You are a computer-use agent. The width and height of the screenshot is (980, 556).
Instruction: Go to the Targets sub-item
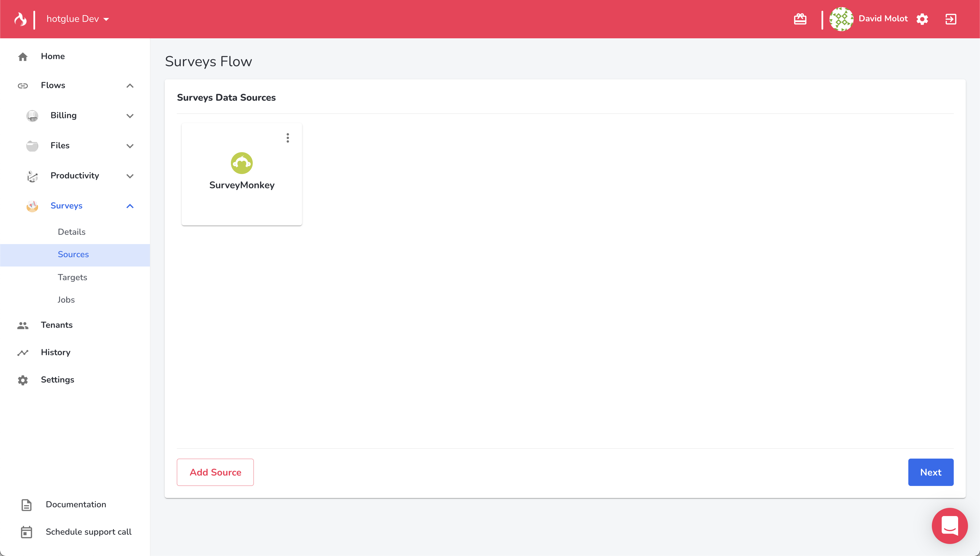(73, 277)
